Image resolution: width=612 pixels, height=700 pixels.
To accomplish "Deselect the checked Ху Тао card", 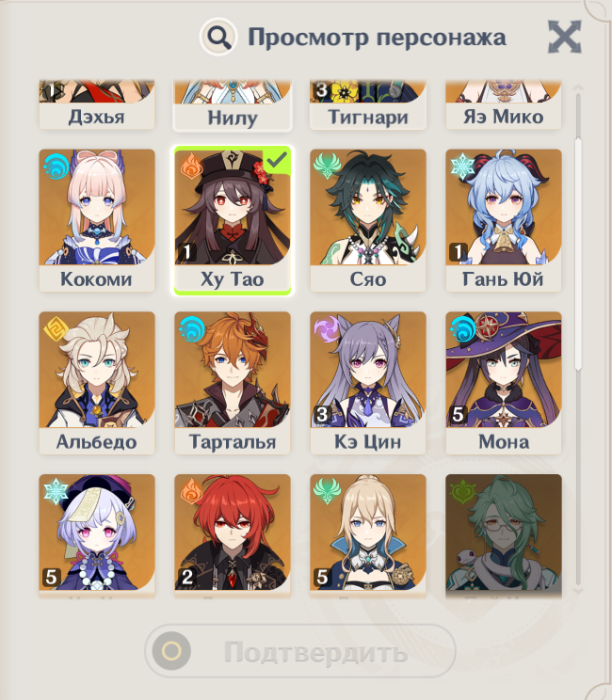I will [233, 220].
